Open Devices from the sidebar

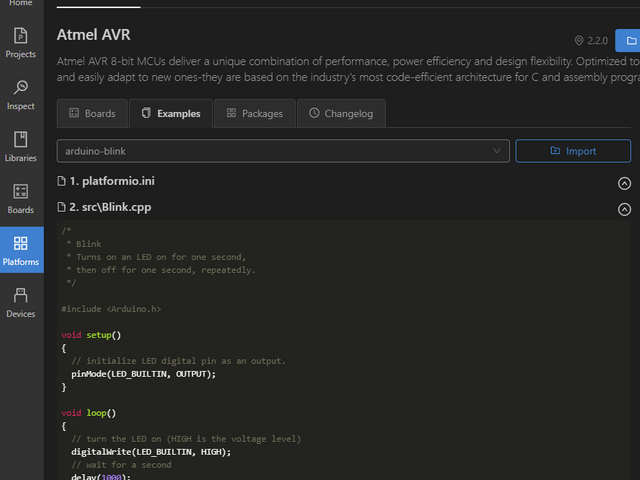21,302
